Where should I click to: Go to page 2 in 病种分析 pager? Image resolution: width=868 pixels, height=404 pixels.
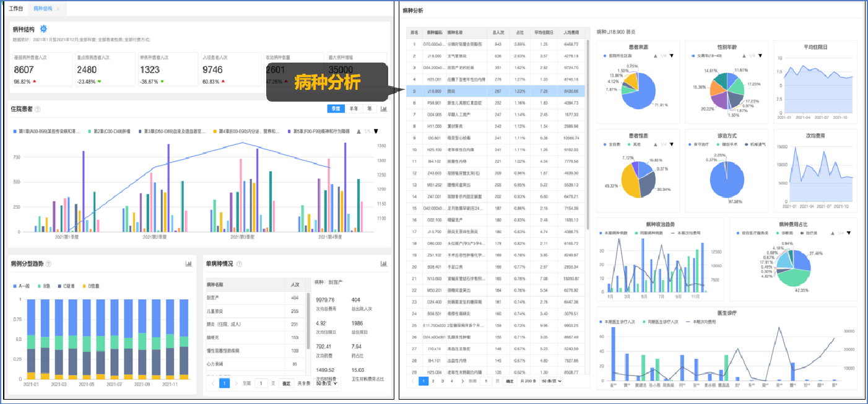click(433, 381)
